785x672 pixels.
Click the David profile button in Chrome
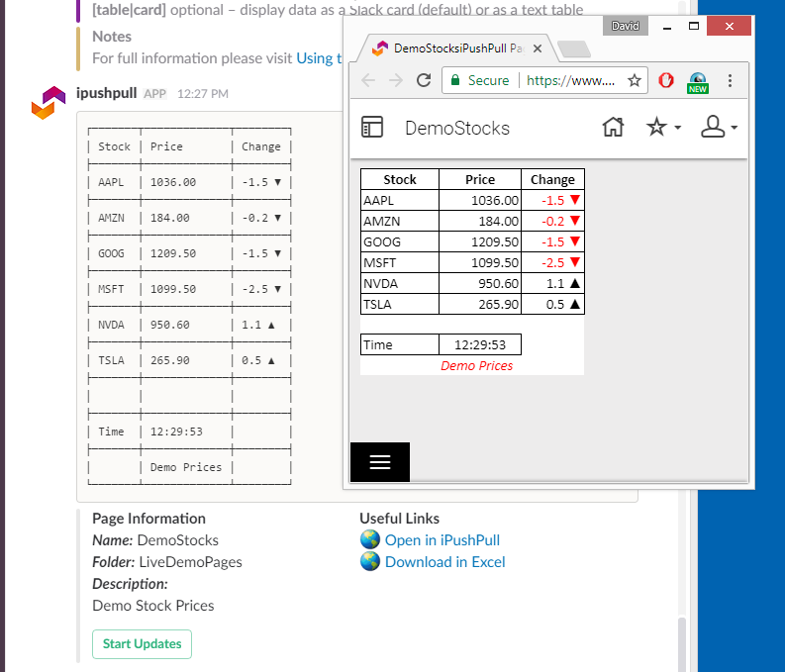point(626,26)
